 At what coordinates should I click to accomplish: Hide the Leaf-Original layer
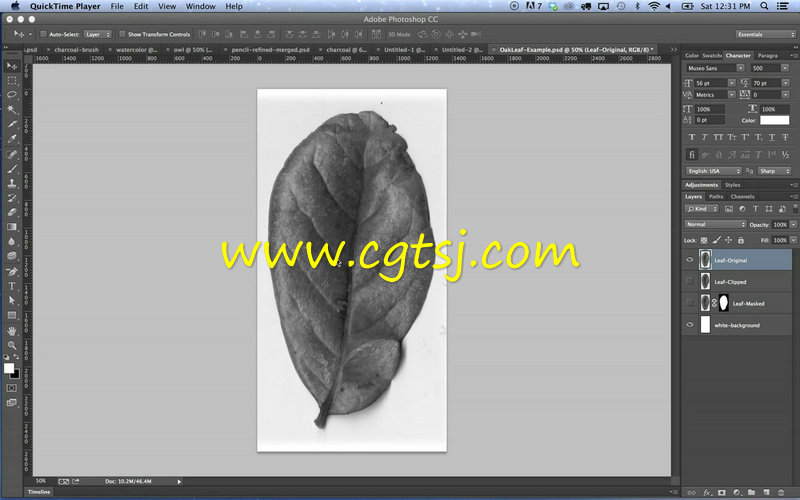pyautogui.click(x=690, y=260)
